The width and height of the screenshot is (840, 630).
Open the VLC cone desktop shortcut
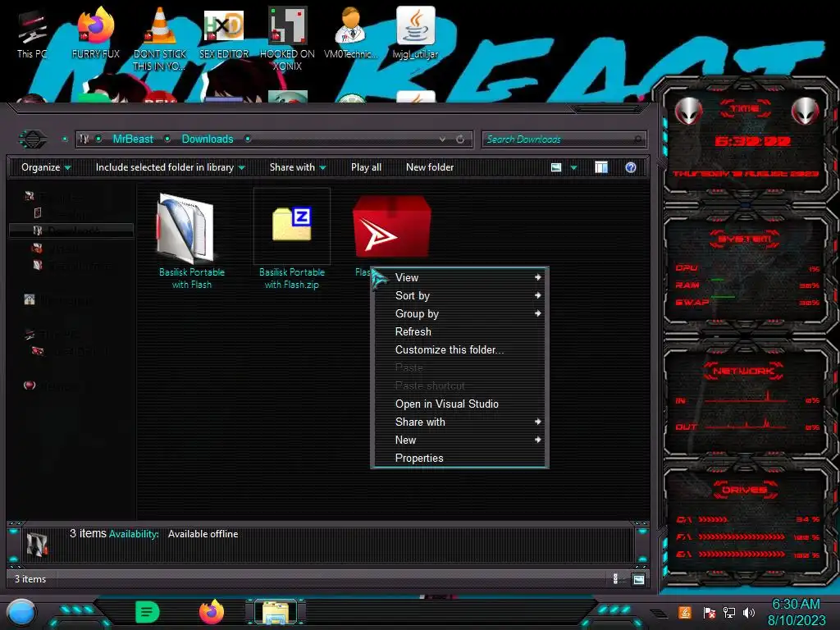coord(159,39)
